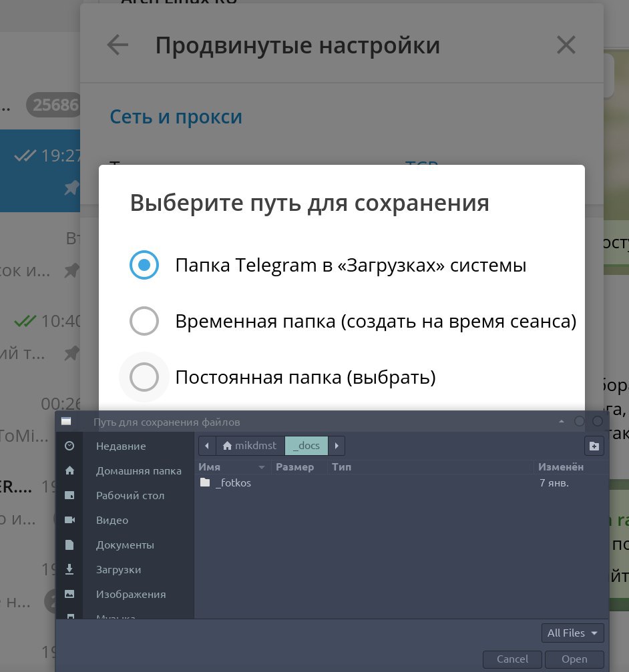Open Видео folder in sidebar
This screenshot has height=672, width=629.
tap(112, 520)
